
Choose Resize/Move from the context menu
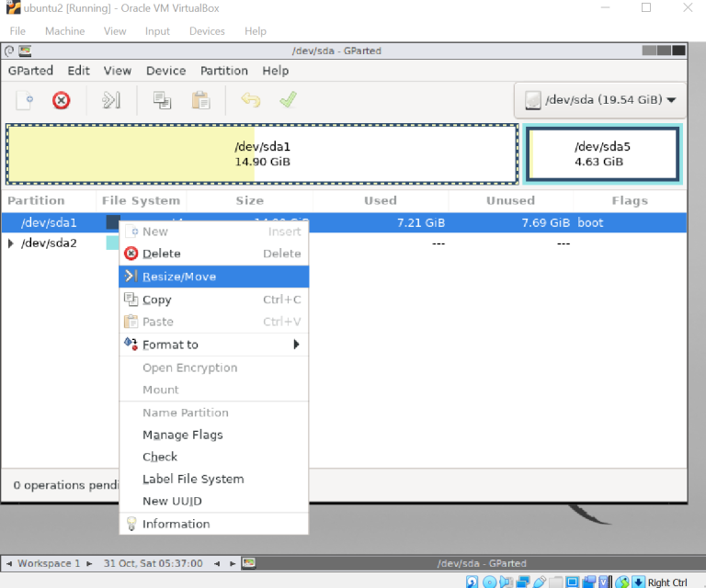pos(179,277)
